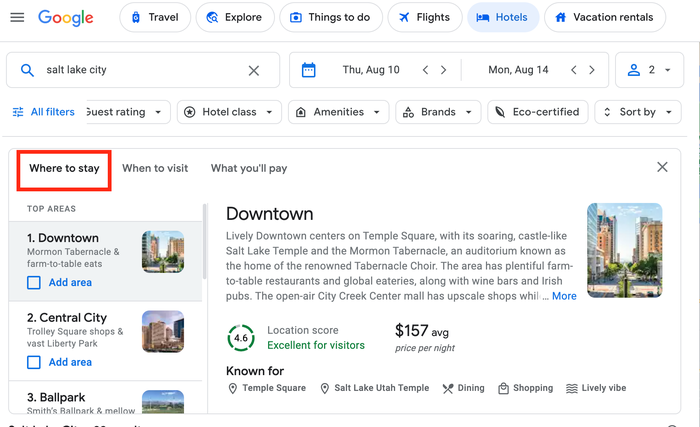Expand the Guest rating filter
This screenshot has height=427, width=700.
pos(127,112)
